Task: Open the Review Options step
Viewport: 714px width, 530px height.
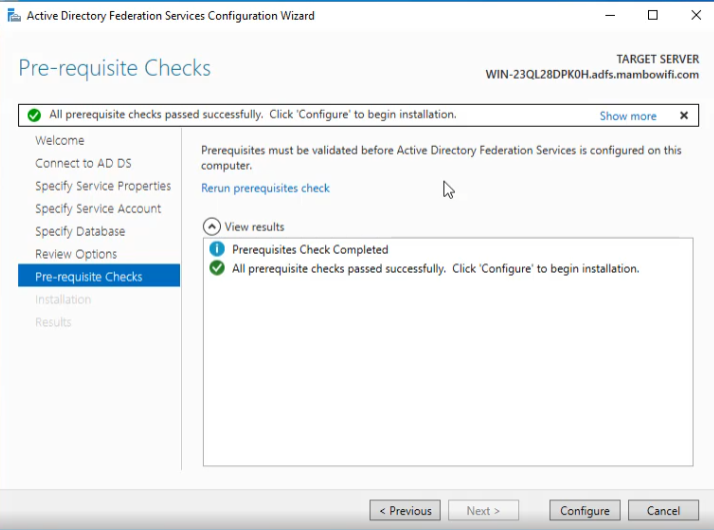Action: click(x=76, y=254)
